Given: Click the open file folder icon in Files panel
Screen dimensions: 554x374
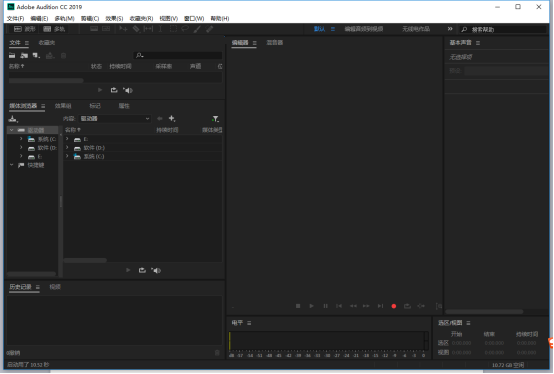Looking at the screenshot, I should coord(12,55).
